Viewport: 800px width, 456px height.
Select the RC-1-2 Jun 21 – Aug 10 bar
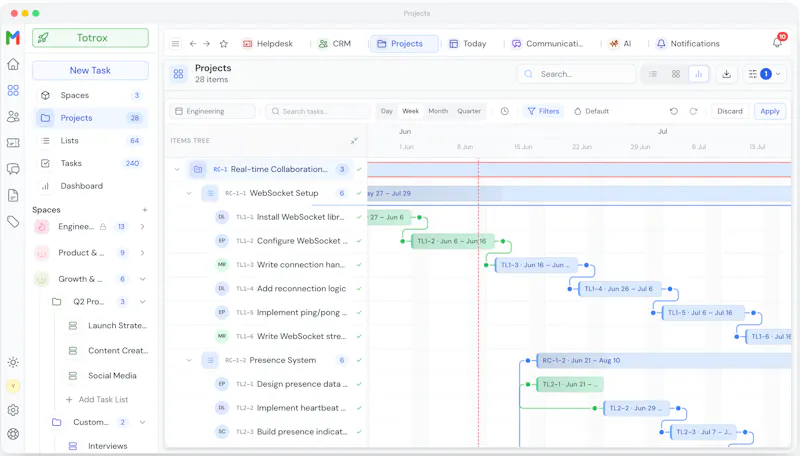(664, 361)
